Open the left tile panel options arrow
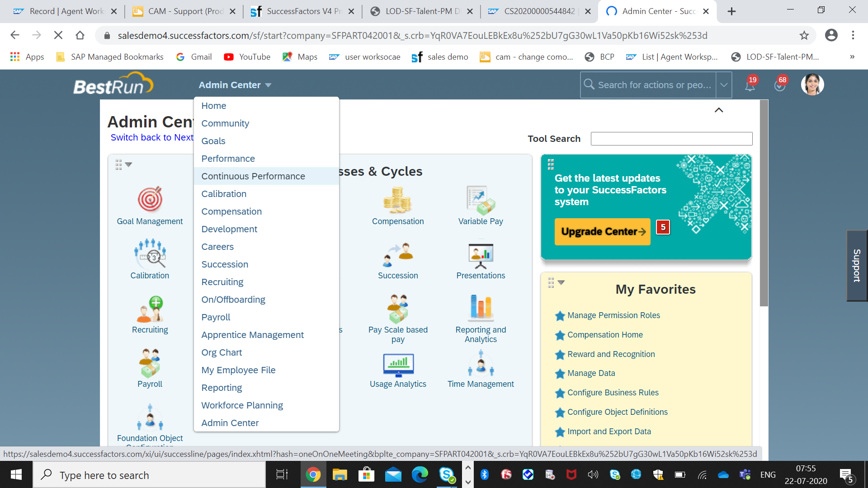Image resolution: width=868 pixels, height=488 pixels. (x=128, y=164)
